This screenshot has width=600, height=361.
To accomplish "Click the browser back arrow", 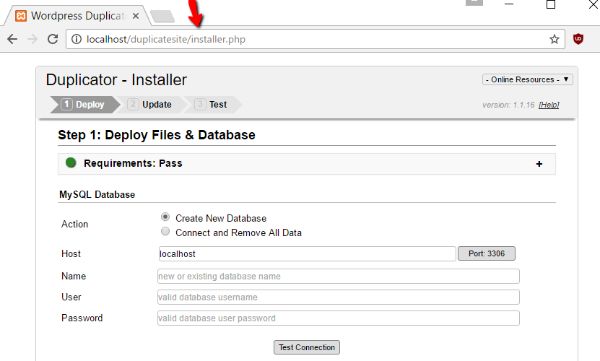I will [12, 39].
